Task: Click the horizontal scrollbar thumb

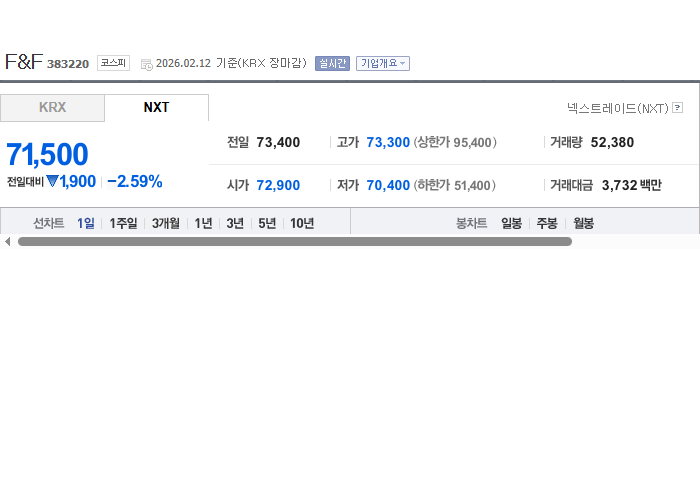Action: click(x=295, y=241)
